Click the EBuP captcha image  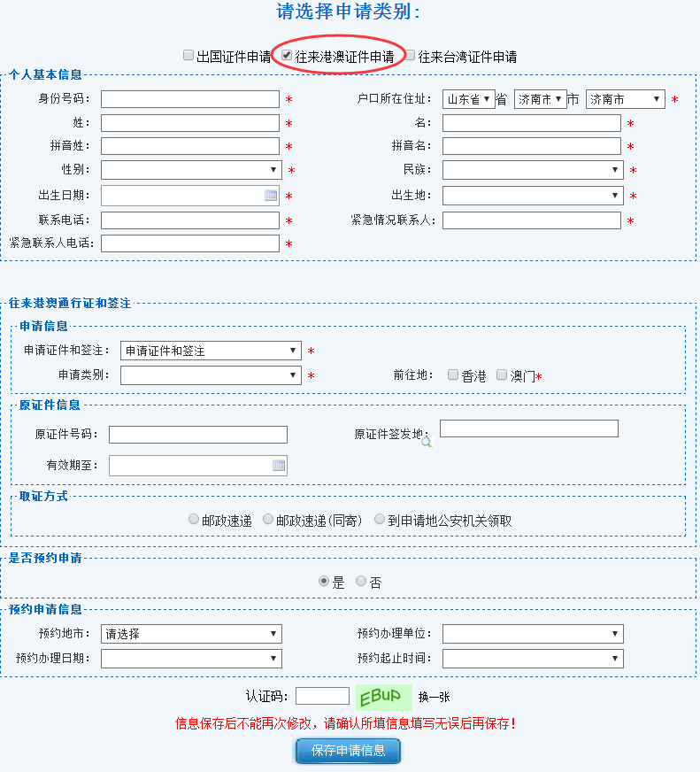click(x=385, y=697)
